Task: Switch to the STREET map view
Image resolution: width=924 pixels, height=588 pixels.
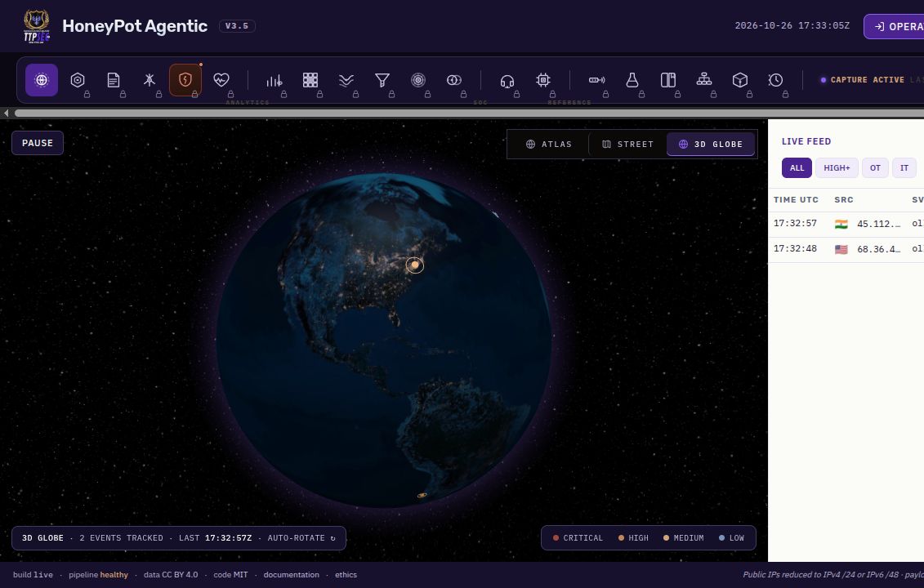Action: 627,145
